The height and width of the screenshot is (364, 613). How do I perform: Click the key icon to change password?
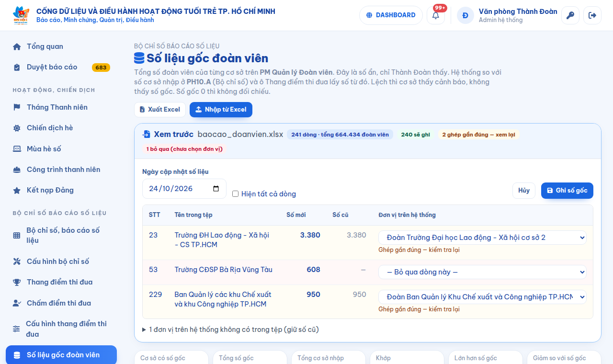570,15
